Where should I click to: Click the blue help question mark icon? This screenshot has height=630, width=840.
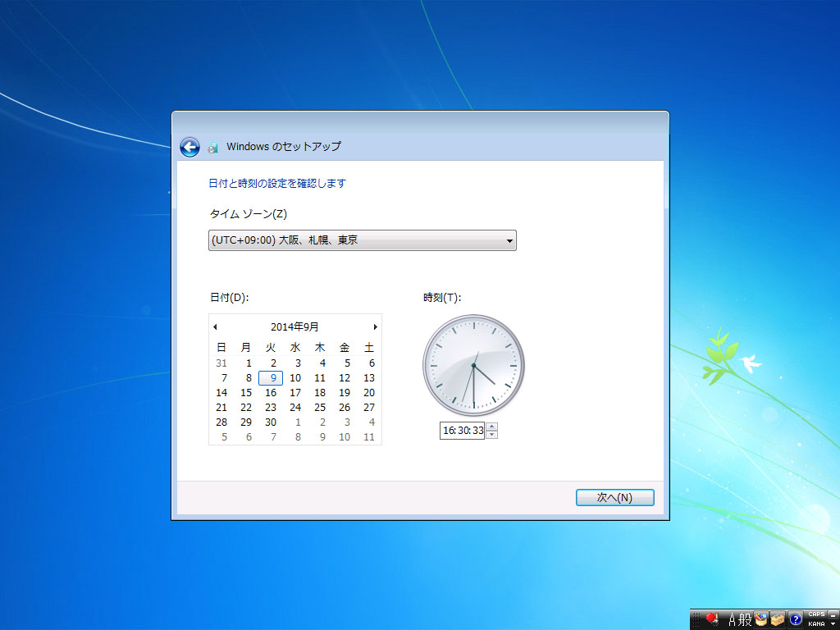(795, 619)
